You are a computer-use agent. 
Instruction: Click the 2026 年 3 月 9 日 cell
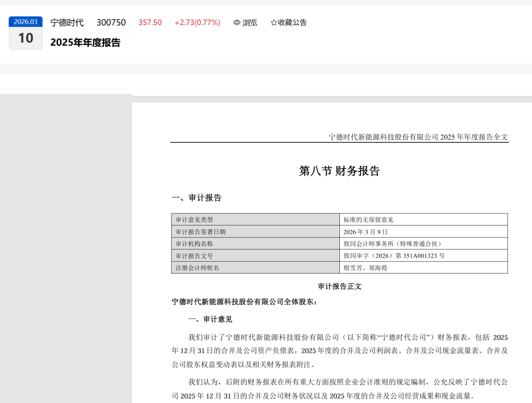pos(424,232)
